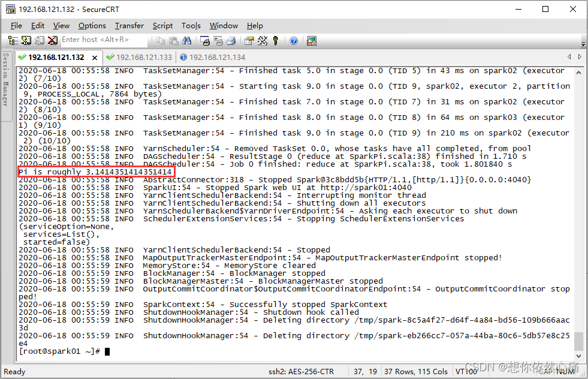The height and width of the screenshot is (379, 588).
Task: Open the Tools menu
Action: pyautogui.click(x=191, y=26)
